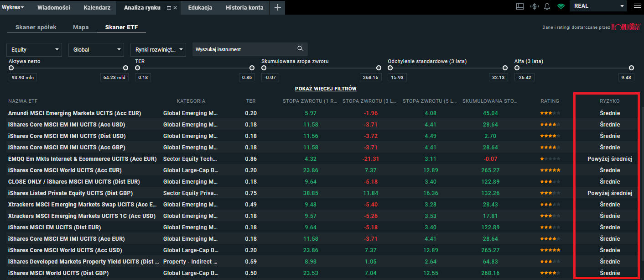Viewport: 644px width, 280px height.
Task: Open the hamburger menu
Action: coord(637,6)
